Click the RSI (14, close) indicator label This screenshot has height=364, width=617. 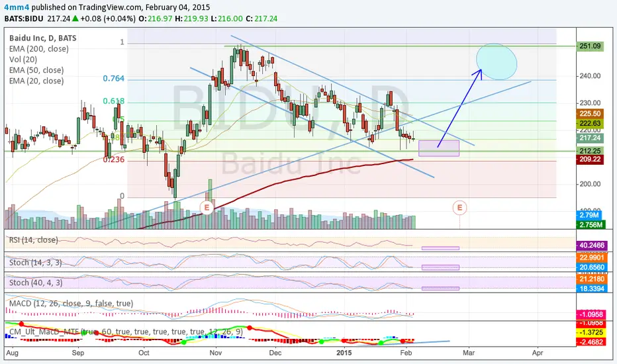click(x=34, y=240)
